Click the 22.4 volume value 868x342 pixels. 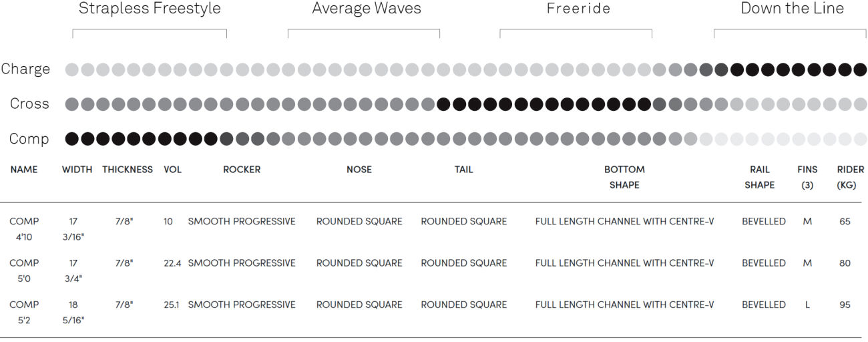173,263
